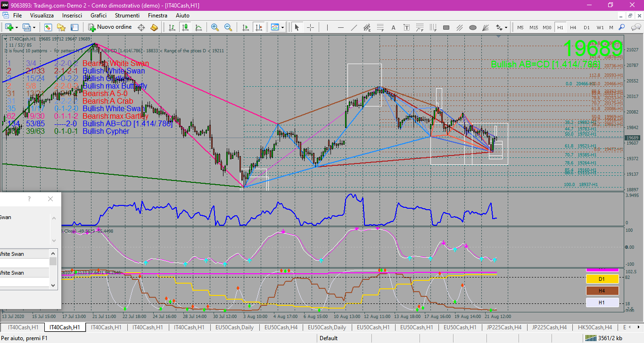Zoom out on the chart
644x343 pixels.
228,27
